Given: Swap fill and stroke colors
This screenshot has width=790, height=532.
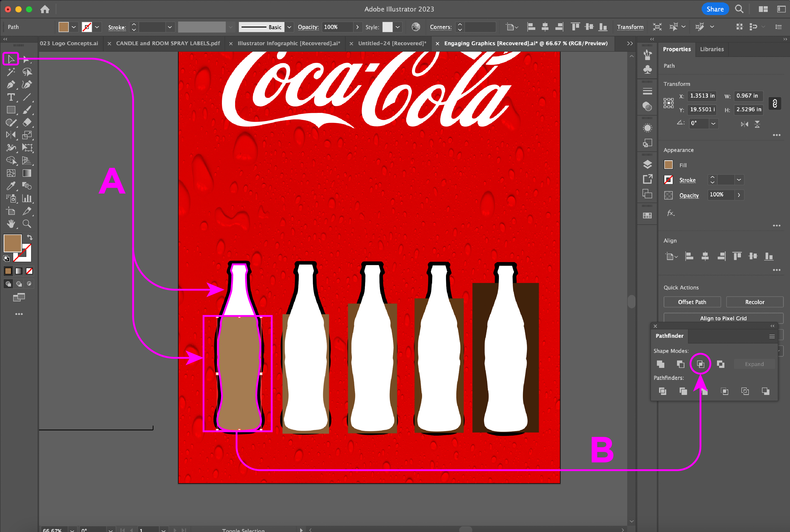Looking at the screenshot, I should 30,237.
